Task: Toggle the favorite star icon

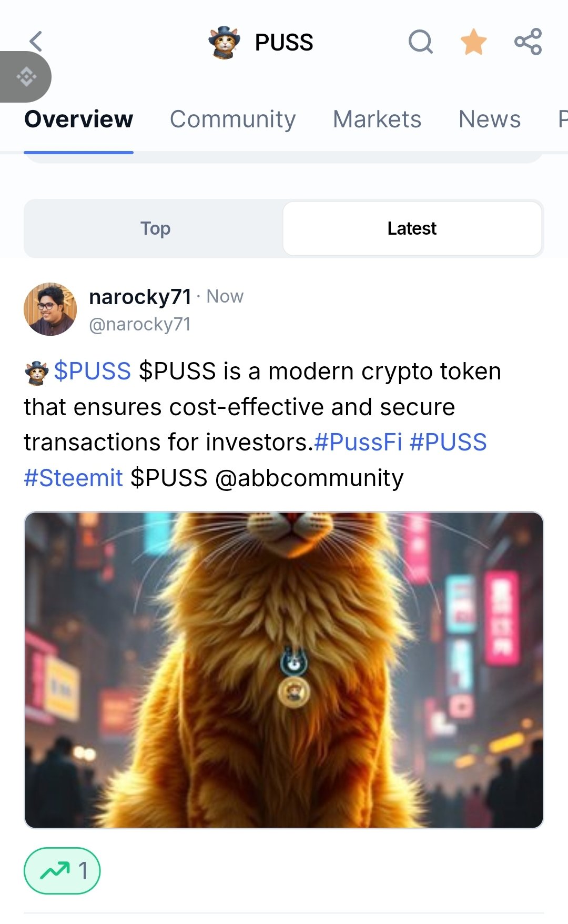Action: tap(473, 42)
